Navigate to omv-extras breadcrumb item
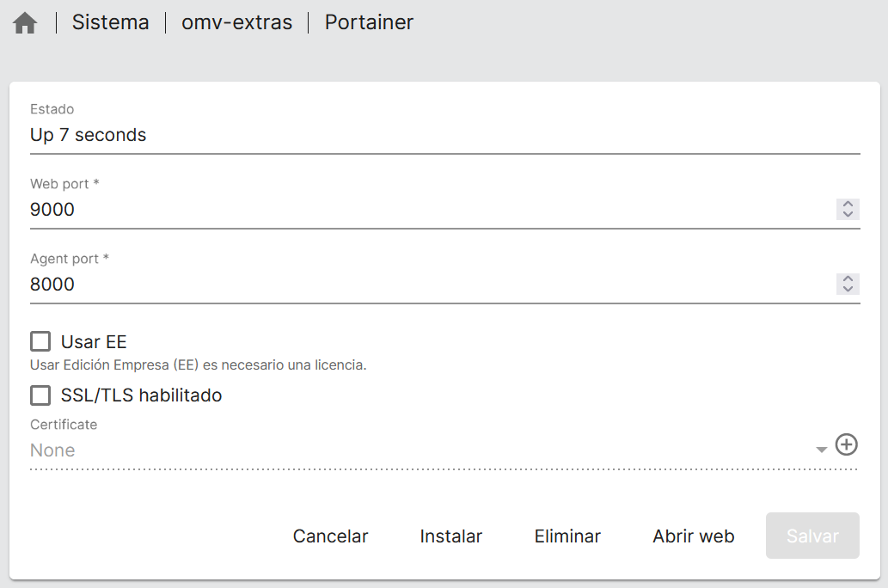The height and width of the screenshot is (588, 888). click(236, 22)
